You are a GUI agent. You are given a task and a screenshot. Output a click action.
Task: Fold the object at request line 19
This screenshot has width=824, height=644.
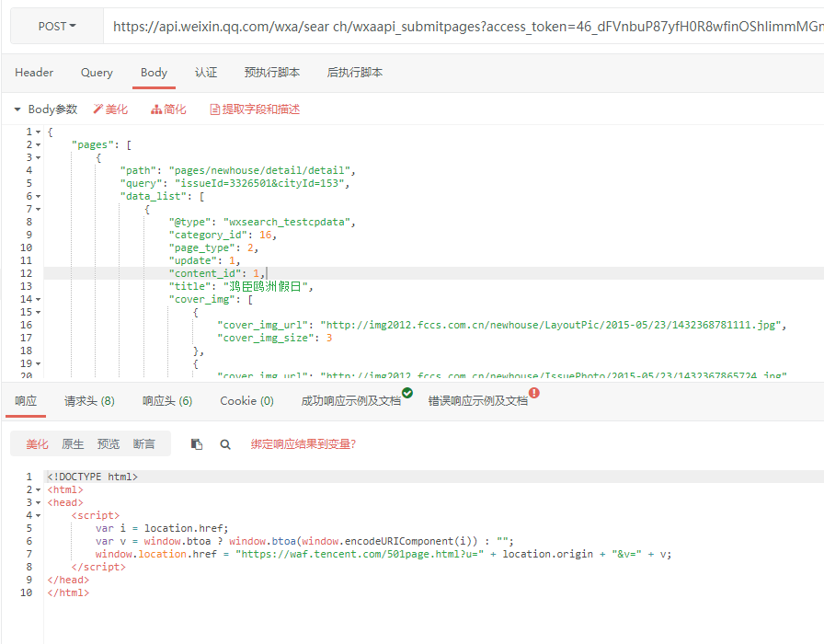39,363
